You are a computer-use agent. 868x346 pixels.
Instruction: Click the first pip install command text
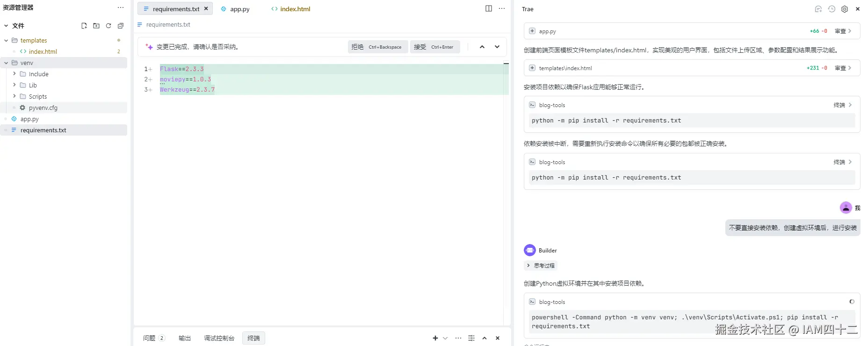pyautogui.click(x=606, y=121)
